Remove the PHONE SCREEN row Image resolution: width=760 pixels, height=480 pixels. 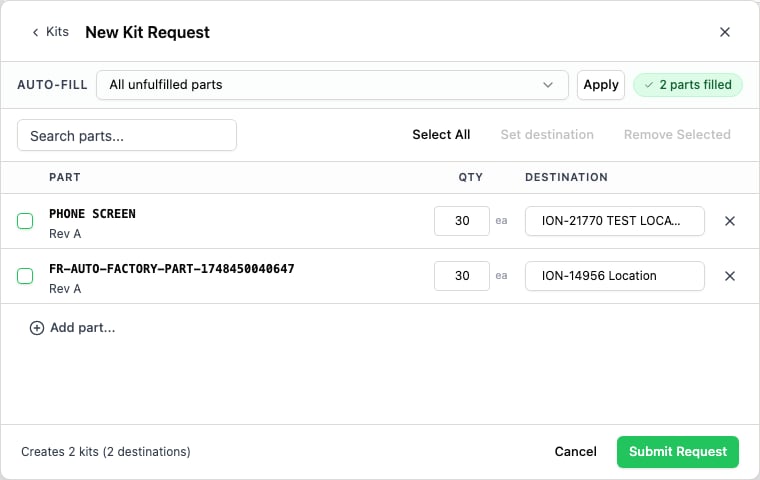coord(729,221)
